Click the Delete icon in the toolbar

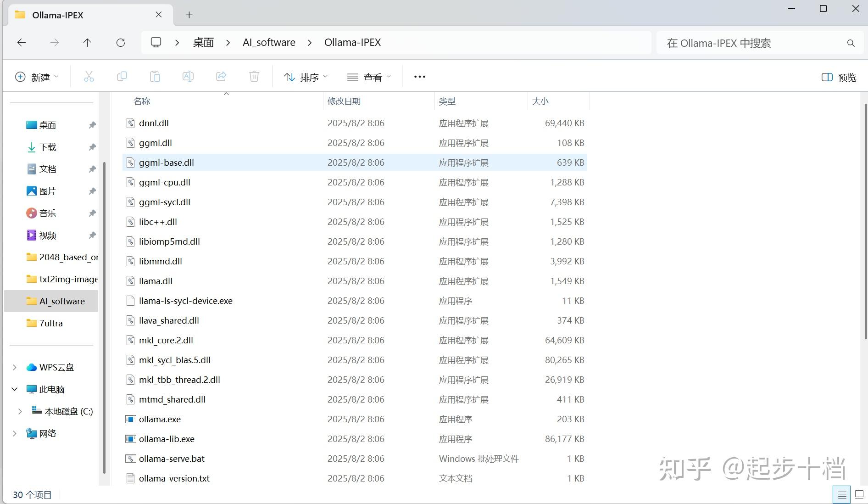254,77
